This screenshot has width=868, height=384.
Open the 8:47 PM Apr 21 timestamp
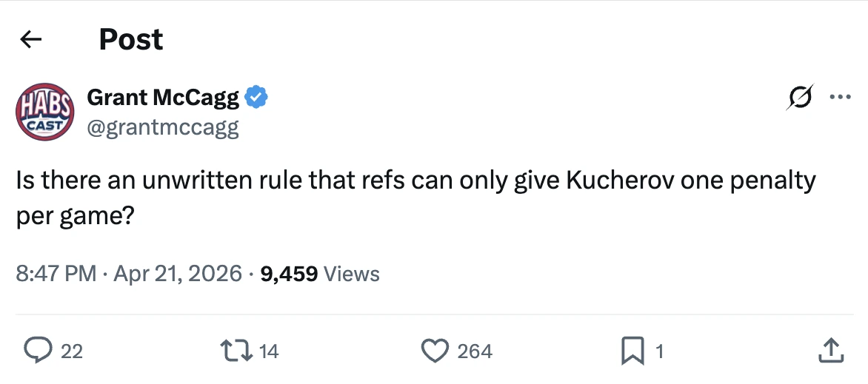129,274
